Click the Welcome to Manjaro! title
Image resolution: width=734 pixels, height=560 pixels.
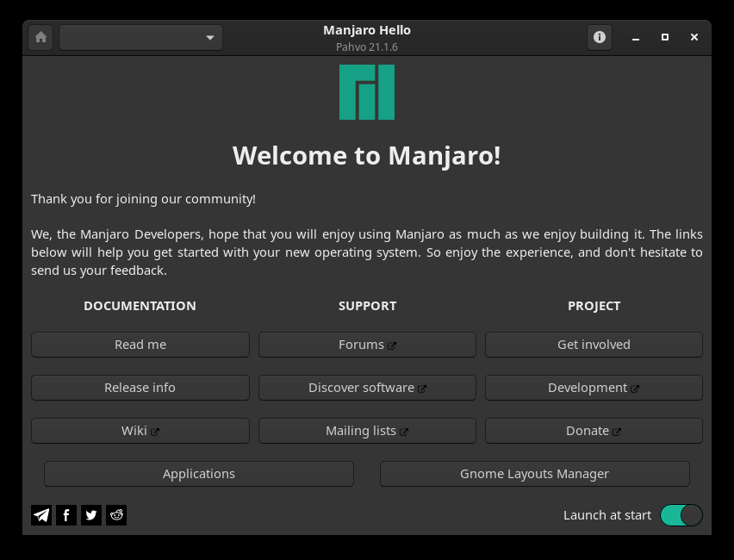tap(367, 156)
